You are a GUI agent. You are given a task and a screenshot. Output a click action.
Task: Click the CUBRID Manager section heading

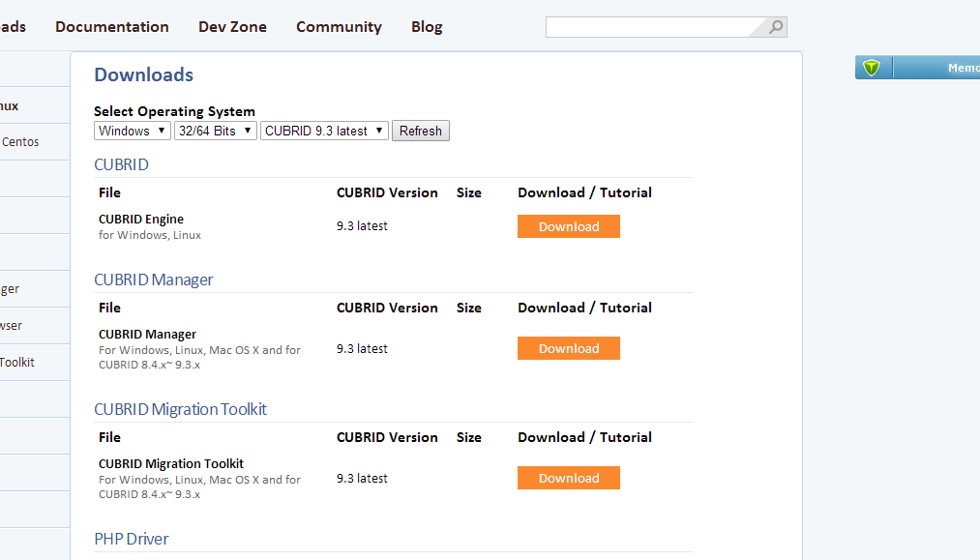154,280
